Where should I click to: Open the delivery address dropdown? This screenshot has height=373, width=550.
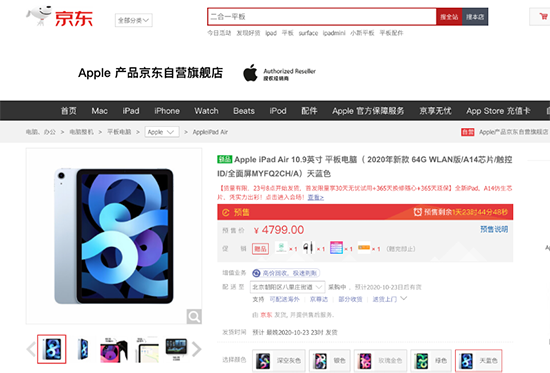coord(287,287)
